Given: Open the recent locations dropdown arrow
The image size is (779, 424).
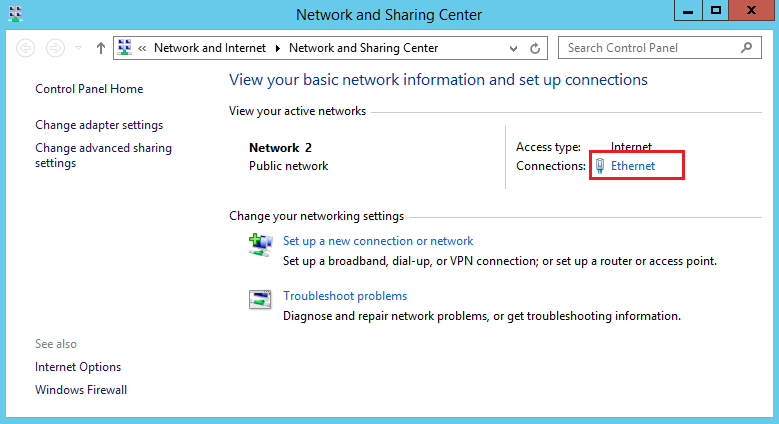Looking at the screenshot, I should tap(78, 48).
